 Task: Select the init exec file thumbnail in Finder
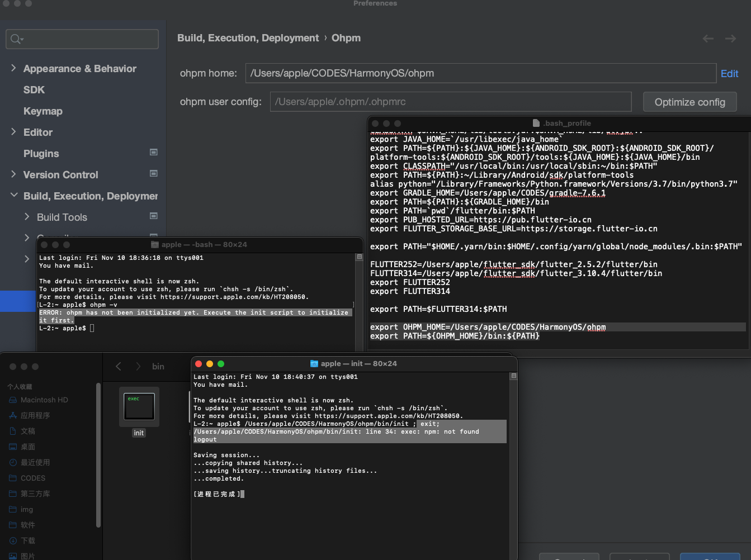139,407
